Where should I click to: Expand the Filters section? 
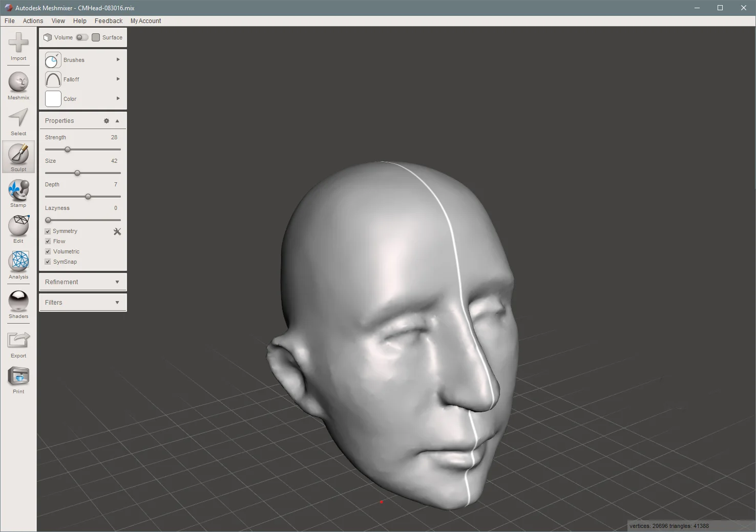pos(117,303)
